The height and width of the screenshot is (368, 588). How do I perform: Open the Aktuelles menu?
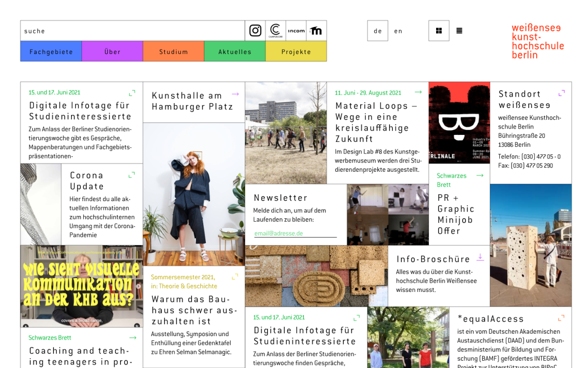(x=235, y=52)
